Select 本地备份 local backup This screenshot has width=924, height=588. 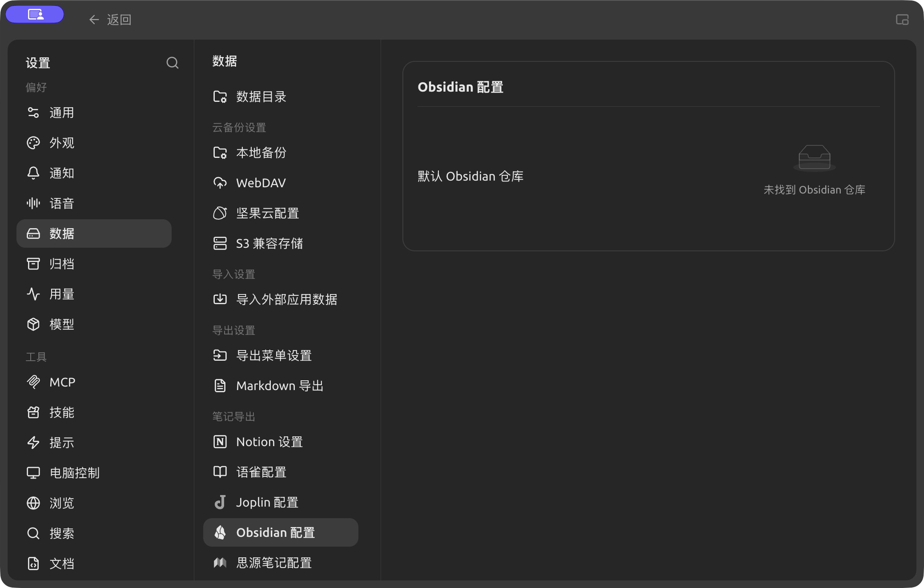[281, 153]
